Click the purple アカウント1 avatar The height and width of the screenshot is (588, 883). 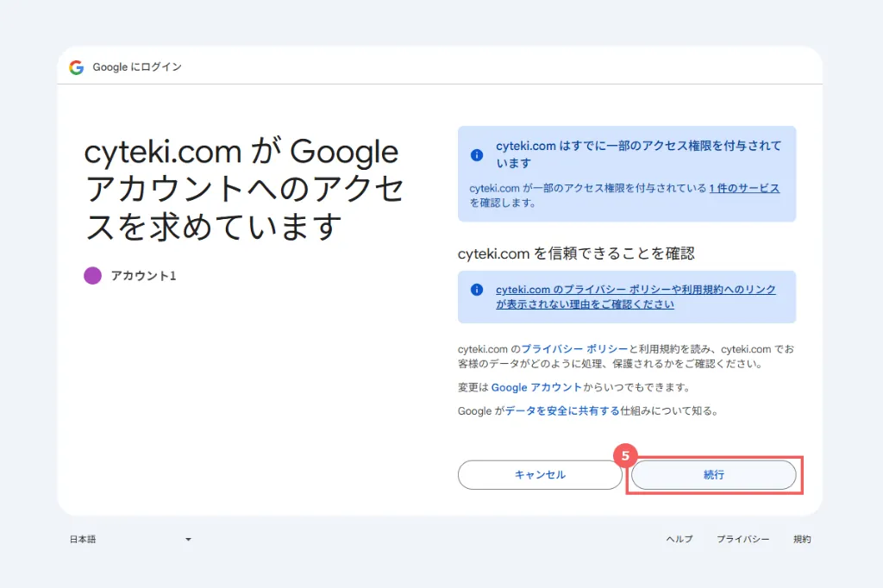pyautogui.click(x=92, y=275)
